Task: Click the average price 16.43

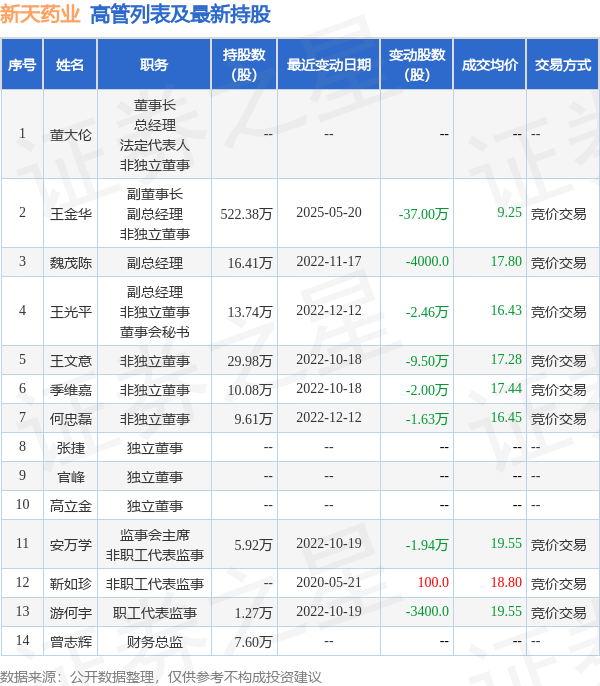Action: pos(506,311)
